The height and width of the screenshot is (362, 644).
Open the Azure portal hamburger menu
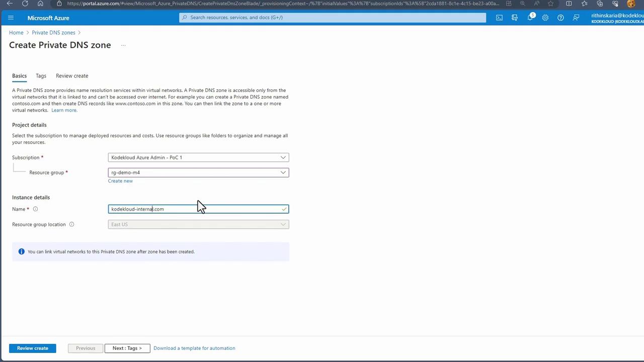(x=11, y=18)
